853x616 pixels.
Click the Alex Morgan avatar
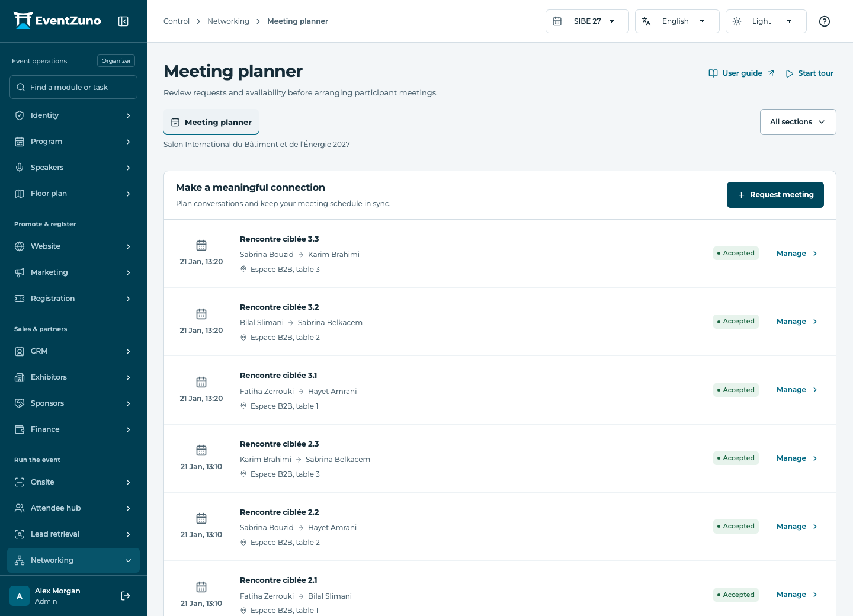20,596
